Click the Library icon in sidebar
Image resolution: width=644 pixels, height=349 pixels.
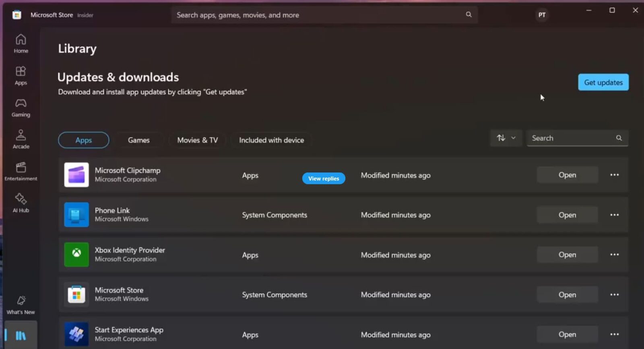point(21,335)
